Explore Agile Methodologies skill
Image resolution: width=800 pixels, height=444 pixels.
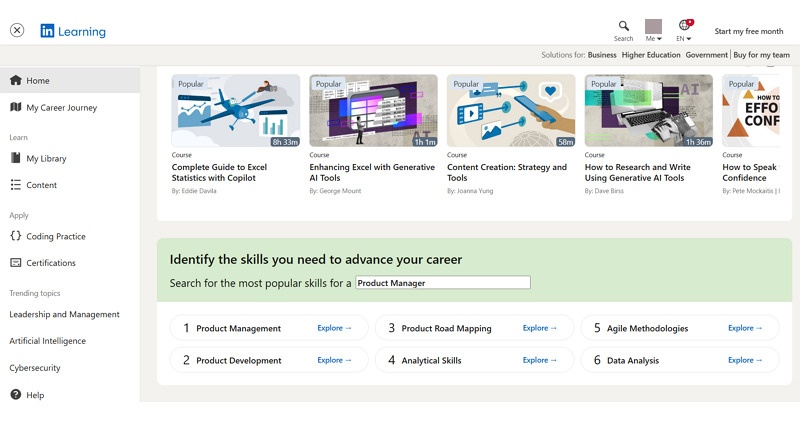(x=745, y=328)
